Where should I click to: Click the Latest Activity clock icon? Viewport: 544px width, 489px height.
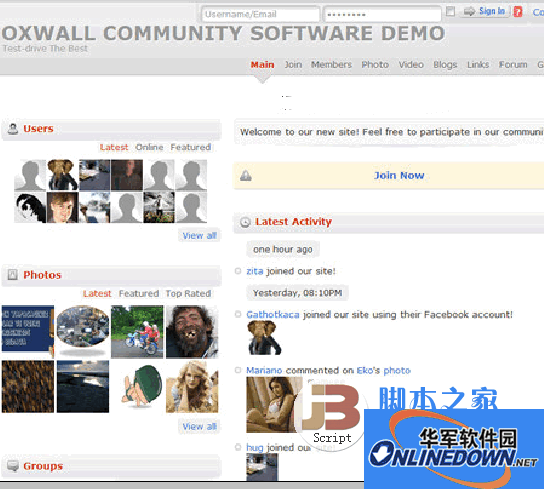pos(245,222)
